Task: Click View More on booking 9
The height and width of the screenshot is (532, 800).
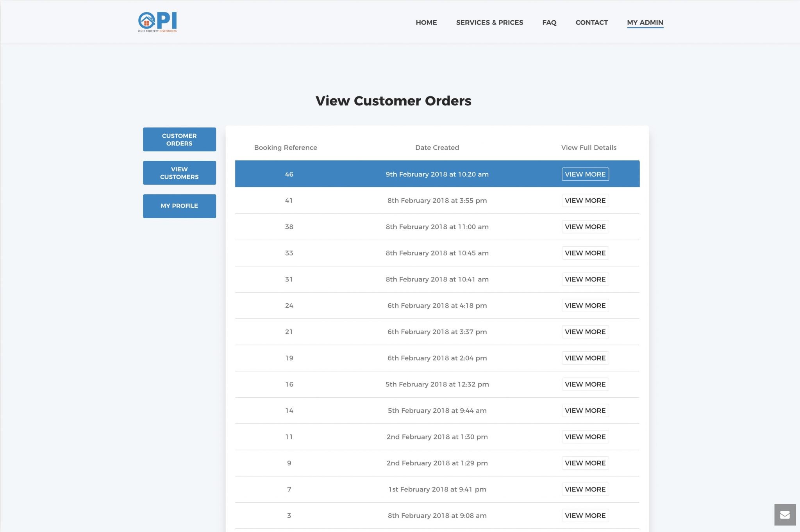Action: (585, 463)
